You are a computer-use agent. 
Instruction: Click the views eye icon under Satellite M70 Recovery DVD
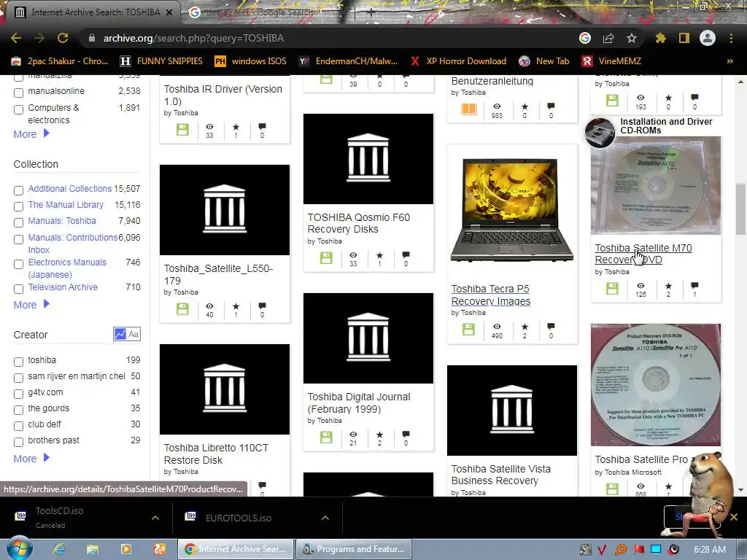(x=640, y=286)
